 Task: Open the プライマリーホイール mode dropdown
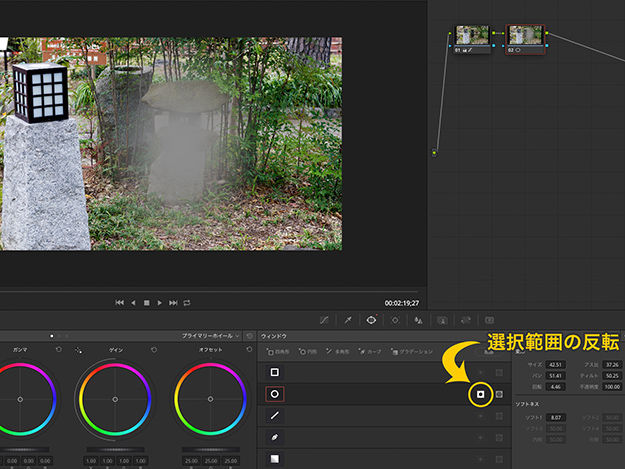(211, 336)
